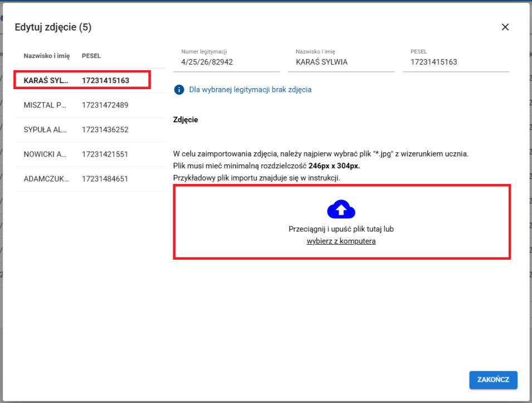
Task: Click the 'Przeciągnij i upuść plik tutaj' text
Action: (341, 229)
